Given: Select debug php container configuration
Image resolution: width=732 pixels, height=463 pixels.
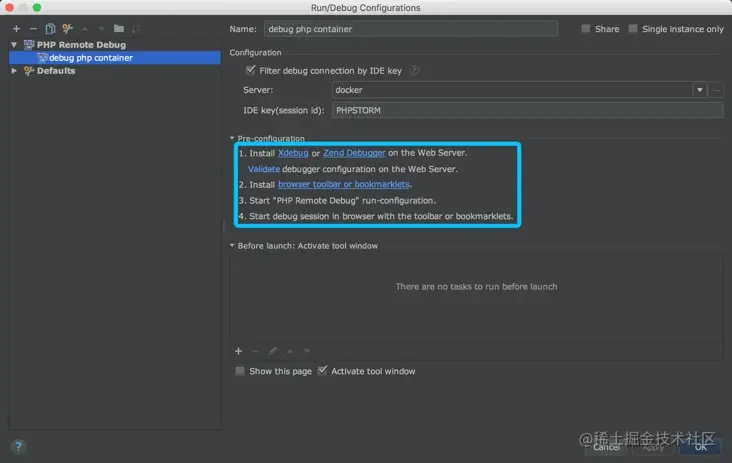Looking at the screenshot, I should pos(115,58).
